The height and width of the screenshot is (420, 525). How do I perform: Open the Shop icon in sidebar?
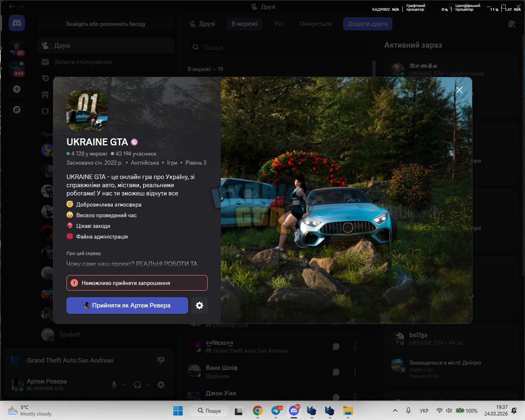pos(45,94)
